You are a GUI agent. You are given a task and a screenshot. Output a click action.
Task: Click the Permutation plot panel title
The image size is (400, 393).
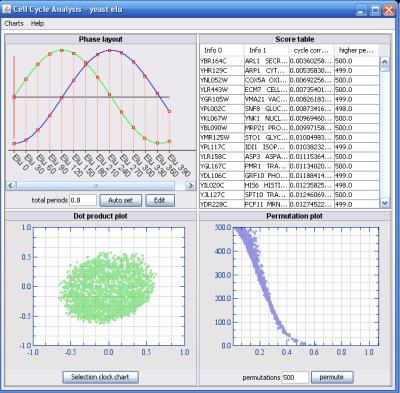[294, 216]
